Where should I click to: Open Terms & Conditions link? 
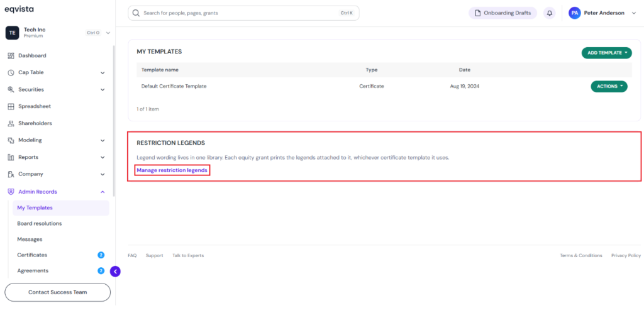(x=580, y=255)
